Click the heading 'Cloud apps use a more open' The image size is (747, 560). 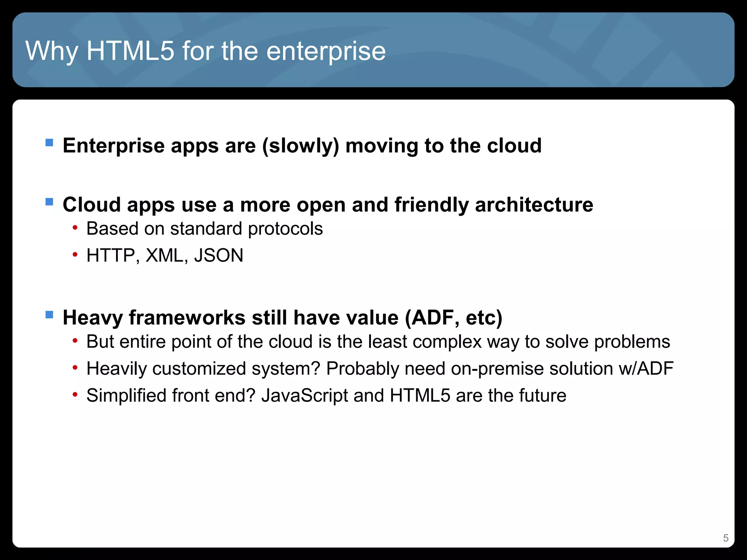click(x=255, y=205)
